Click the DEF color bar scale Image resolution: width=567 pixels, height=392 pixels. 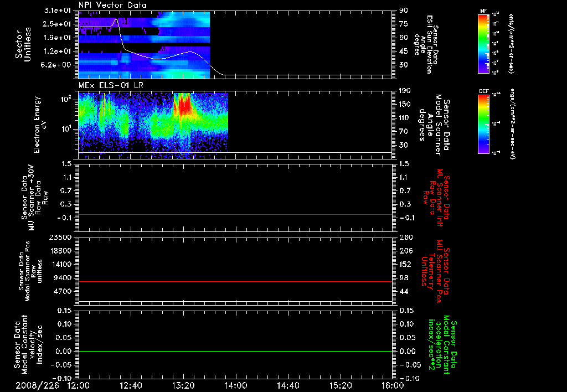[483, 125]
